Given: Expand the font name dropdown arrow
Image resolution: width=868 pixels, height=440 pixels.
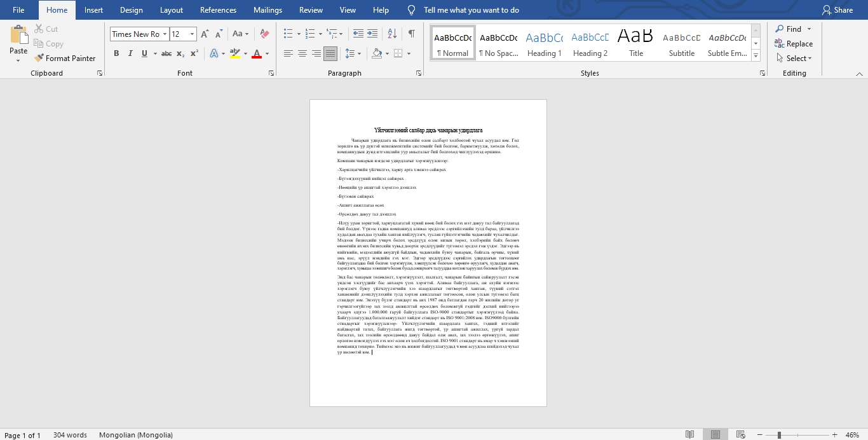Looking at the screenshot, I should tap(165, 34).
